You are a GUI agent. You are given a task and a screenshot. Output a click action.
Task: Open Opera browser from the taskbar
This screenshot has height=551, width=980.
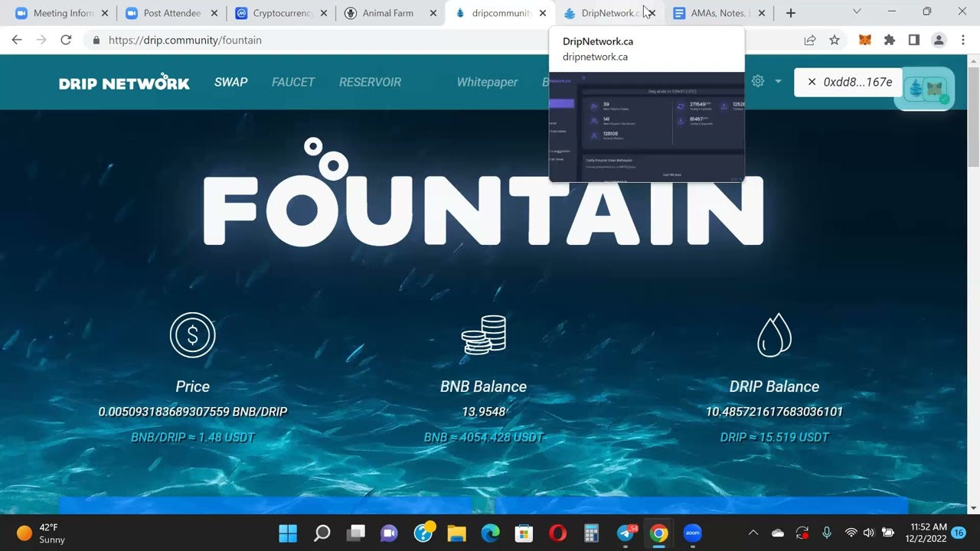pos(558,533)
